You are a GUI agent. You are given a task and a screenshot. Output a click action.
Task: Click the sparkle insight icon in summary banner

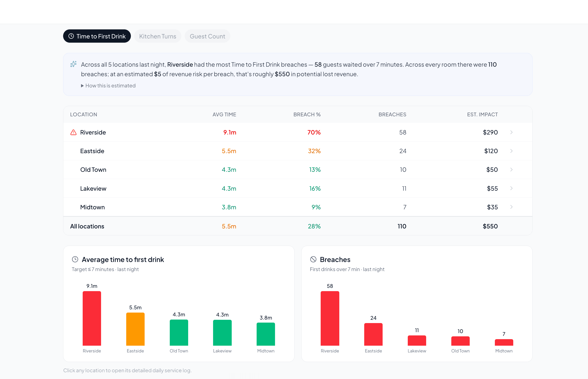pyautogui.click(x=73, y=64)
